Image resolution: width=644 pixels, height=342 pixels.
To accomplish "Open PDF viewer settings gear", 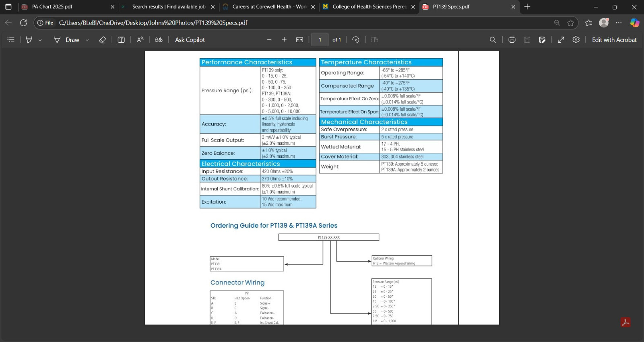I will coord(576,39).
